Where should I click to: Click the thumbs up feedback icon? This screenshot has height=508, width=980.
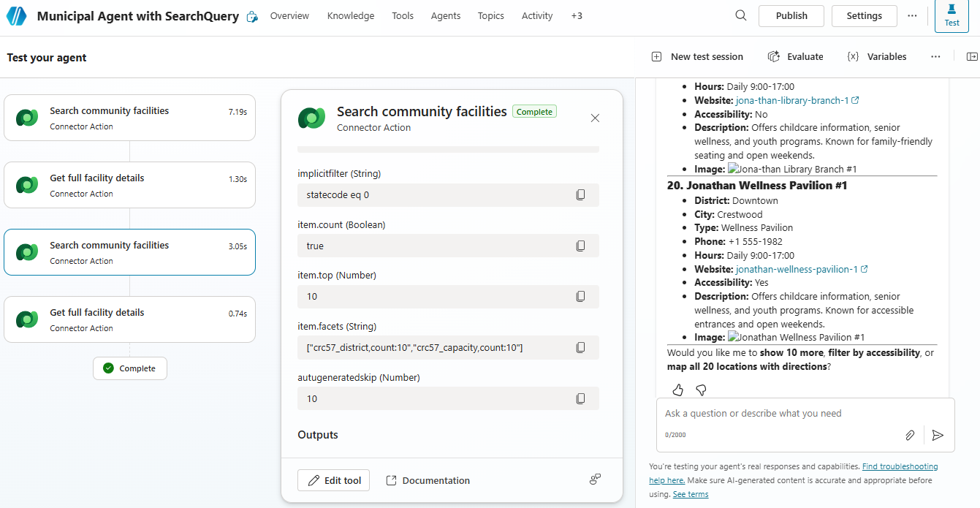coord(677,390)
